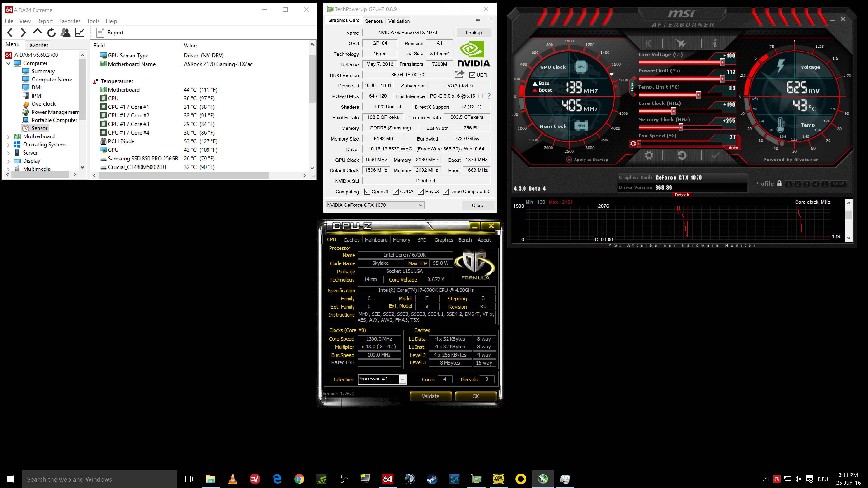
Task: Click the Bus Interface question mark
Action: coord(489,96)
